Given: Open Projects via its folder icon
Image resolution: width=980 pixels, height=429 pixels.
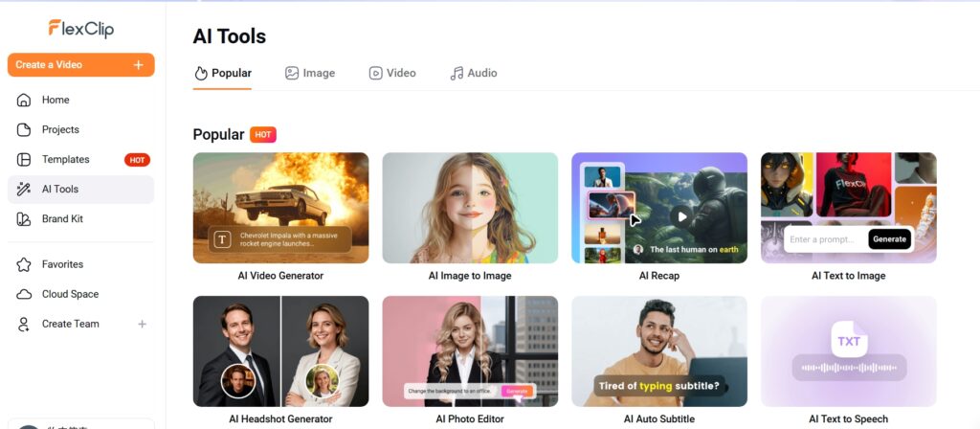Looking at the screenshot, I should pyautogui.click(x=24, y=129).
